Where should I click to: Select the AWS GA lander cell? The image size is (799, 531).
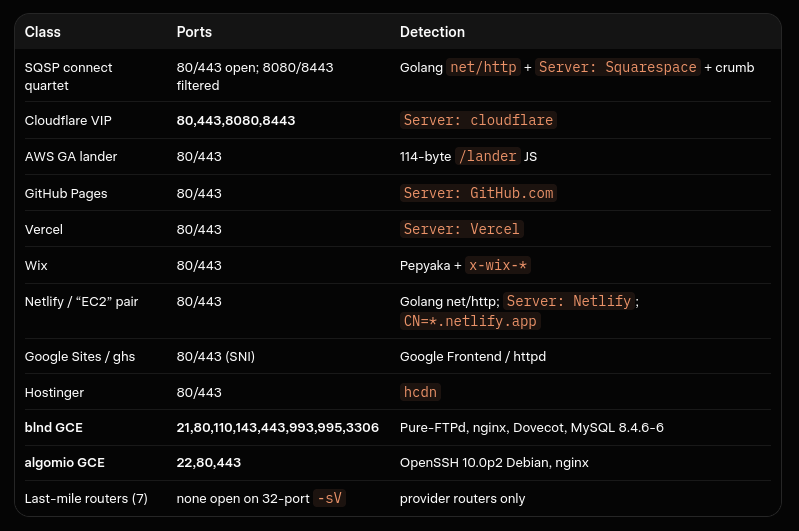click(x=71, y=156)
